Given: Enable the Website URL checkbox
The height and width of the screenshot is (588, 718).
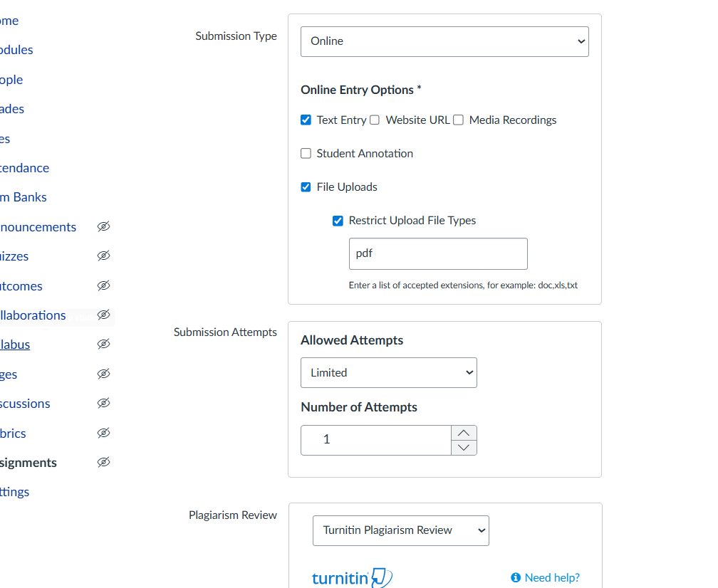Looking at the screenshot, I should pyautogui.click(x=374, y=120).
